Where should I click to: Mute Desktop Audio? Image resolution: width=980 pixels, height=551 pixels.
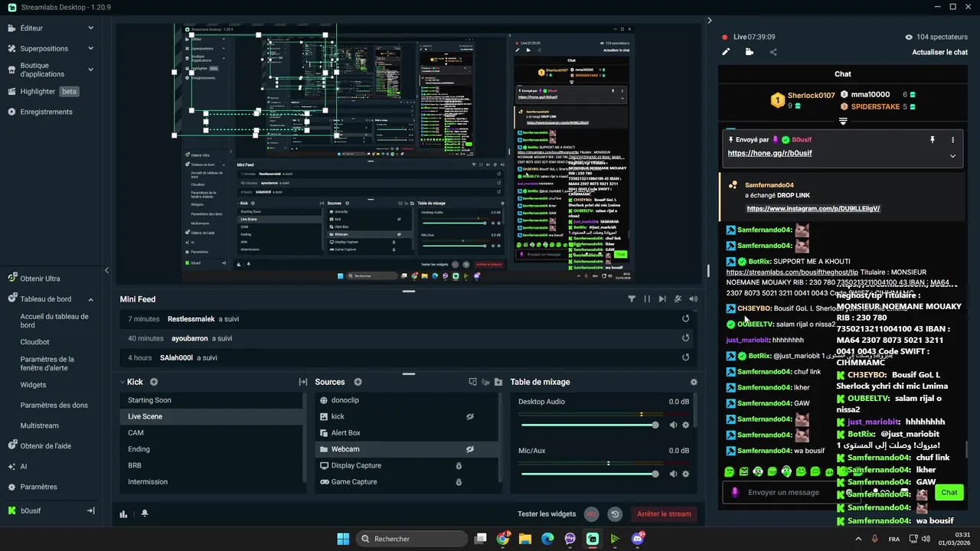pyautogui.click(x=673, y=425)
